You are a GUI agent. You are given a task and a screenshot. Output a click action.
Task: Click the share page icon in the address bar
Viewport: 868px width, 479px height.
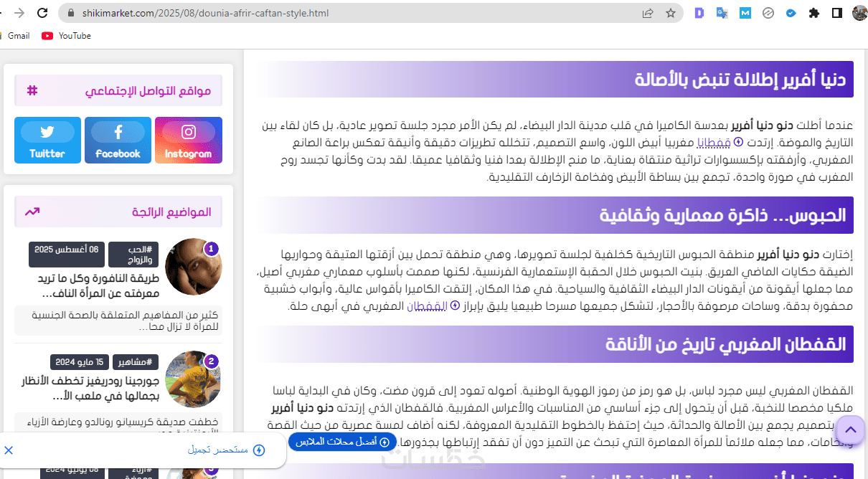(648, 13)
